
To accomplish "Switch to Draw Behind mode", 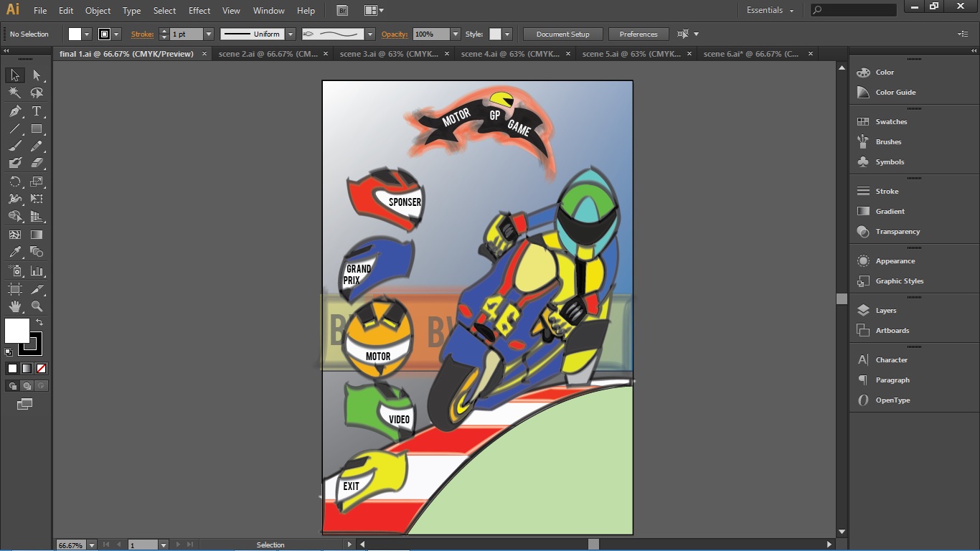I will coord(27,386).
